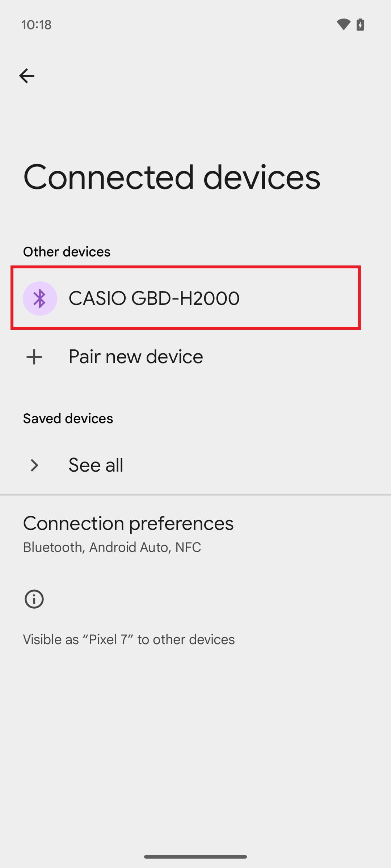Expand saved devices with the chevron arrow

(34, 465)
